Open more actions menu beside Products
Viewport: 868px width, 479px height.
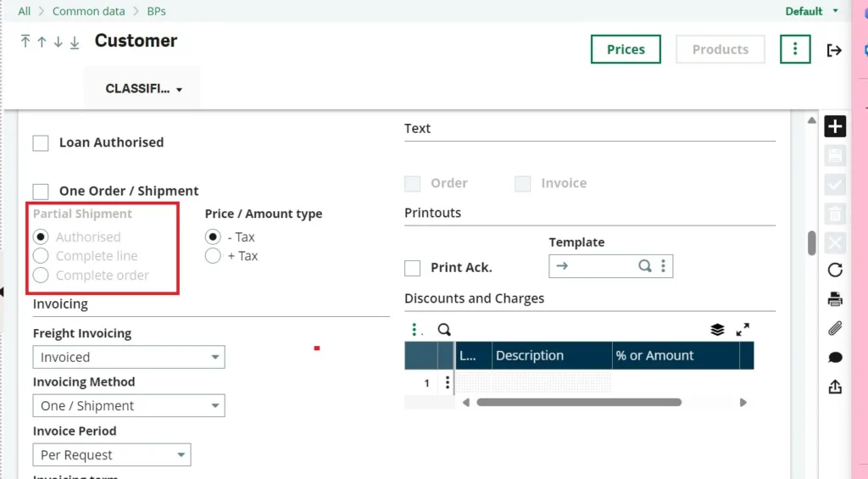pos(795,49)
